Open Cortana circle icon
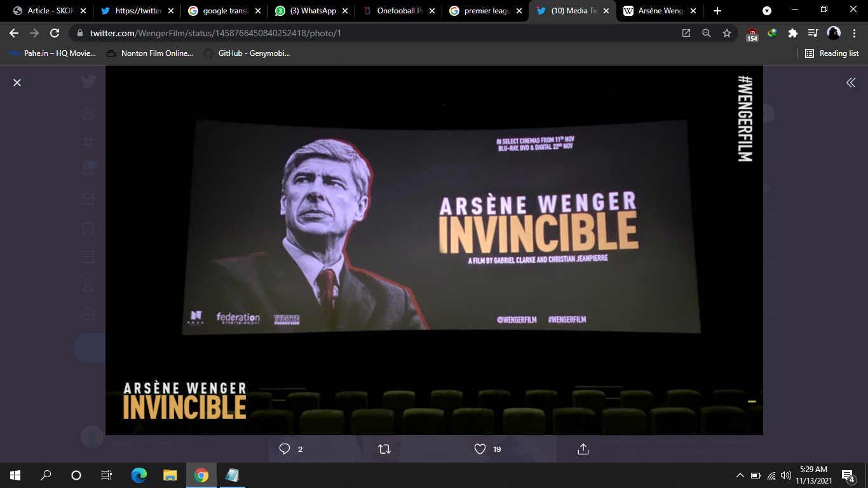868x488 pixels. (x=76, y=475)
